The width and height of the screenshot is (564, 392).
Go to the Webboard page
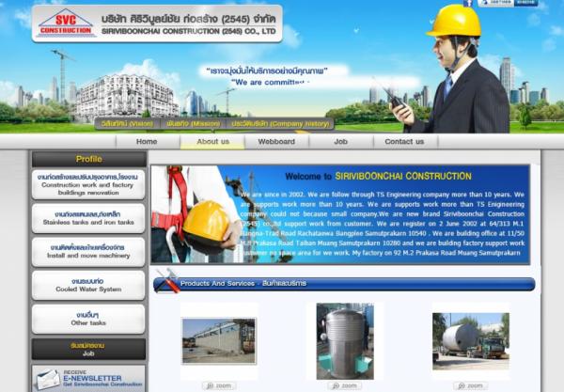tap(276, 142)
